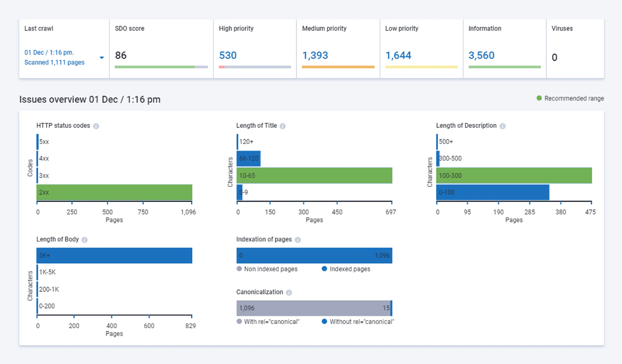The width and height of the screenshot is (622, 364).
Task: Click the 1,096 axis label under HTTP status codes
Action: click(188, 212)
